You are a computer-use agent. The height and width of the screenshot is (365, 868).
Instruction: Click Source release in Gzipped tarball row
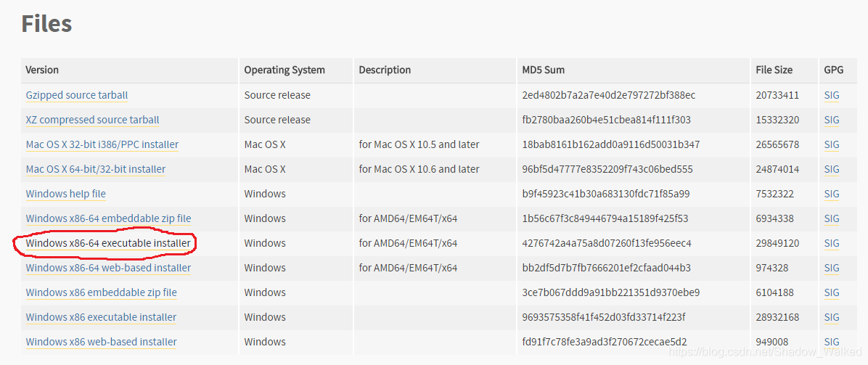click(x=277, y=95)
